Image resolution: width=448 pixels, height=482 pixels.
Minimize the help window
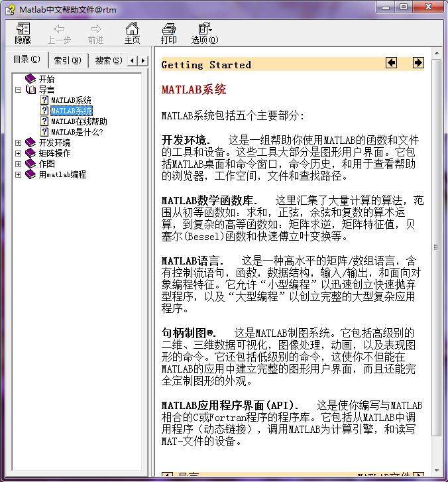pyautogui.click(x=386, y=7)
